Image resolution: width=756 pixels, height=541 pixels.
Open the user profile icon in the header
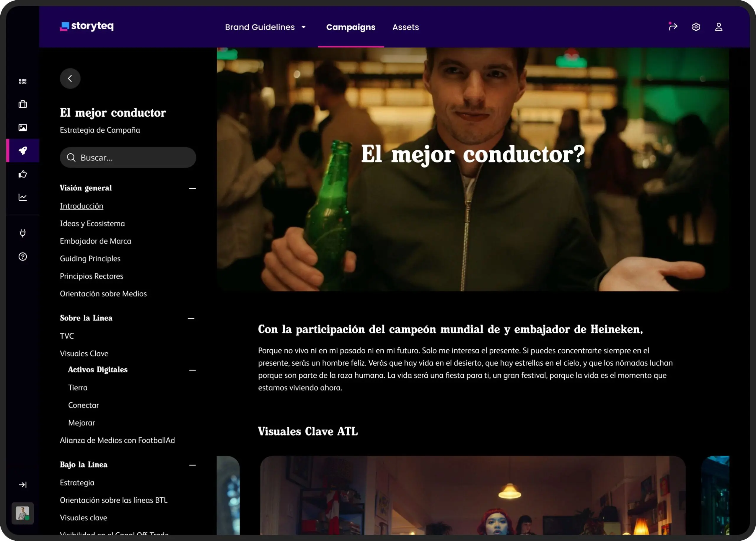[719, 27]
